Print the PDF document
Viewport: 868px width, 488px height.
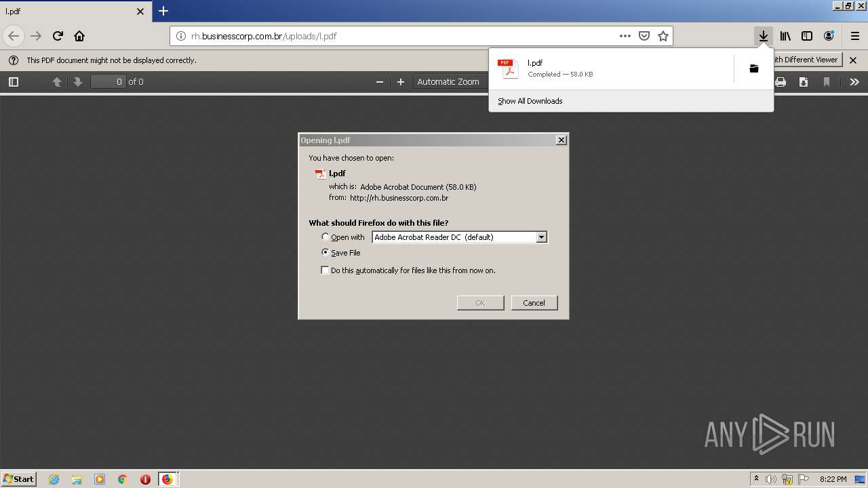coord(781,82)
